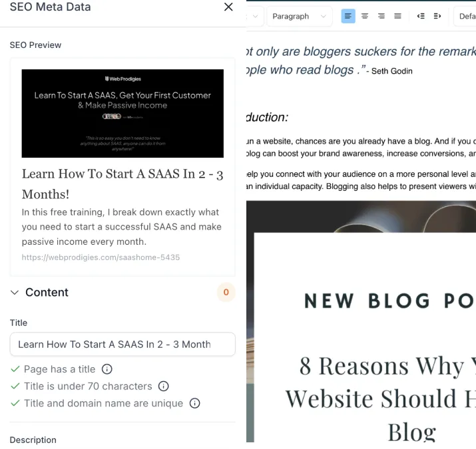Click the Content score badge showing 0
The width and height of the screenshot is (476, 449).
[226, 292]
